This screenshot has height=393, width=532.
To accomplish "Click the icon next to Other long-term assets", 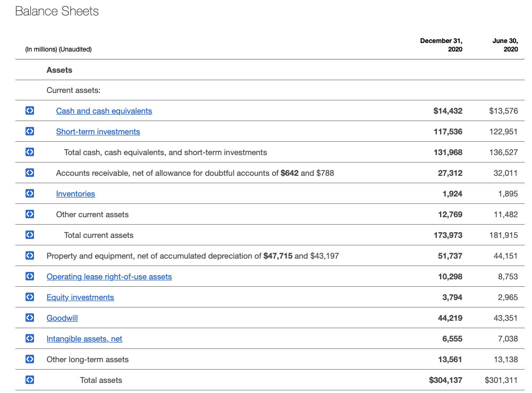I will 30,360.
